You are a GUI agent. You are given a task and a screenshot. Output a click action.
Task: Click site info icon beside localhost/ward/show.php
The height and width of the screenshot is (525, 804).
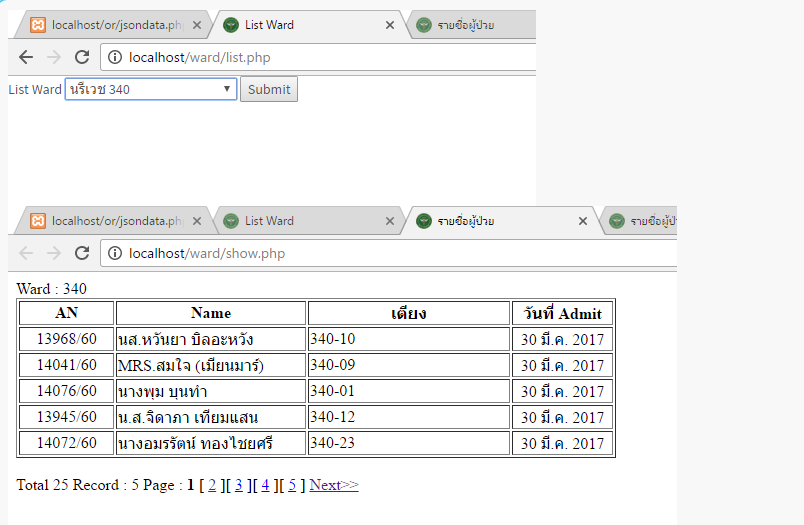(x=115, y=253)
